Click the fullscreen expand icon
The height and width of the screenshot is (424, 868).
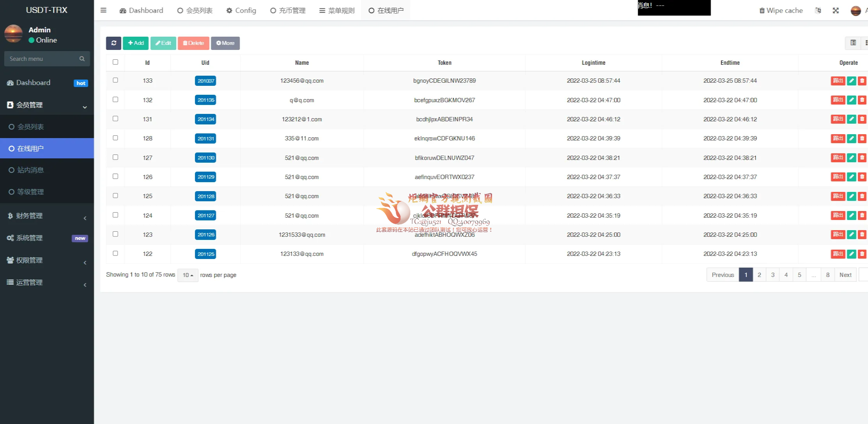835,11
